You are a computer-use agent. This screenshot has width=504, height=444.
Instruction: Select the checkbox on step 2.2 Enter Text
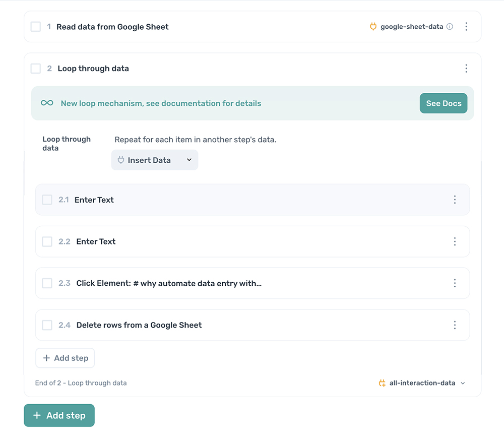[47, 241]
